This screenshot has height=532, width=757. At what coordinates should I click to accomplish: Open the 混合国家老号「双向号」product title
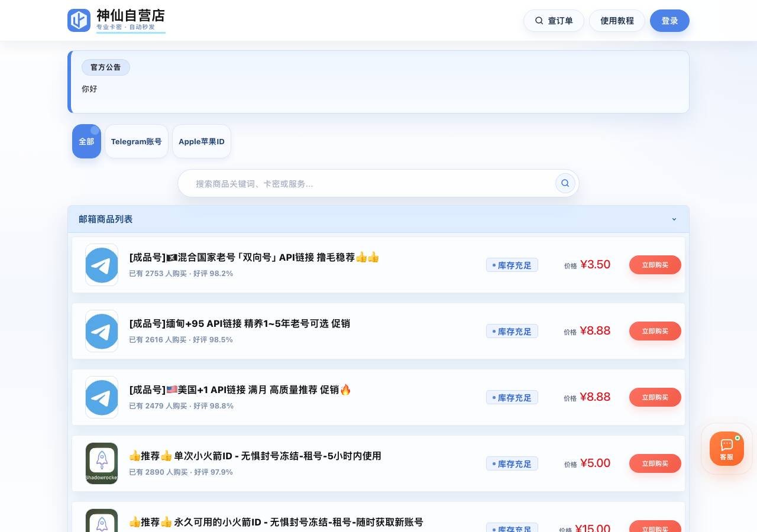coord(254,257)
